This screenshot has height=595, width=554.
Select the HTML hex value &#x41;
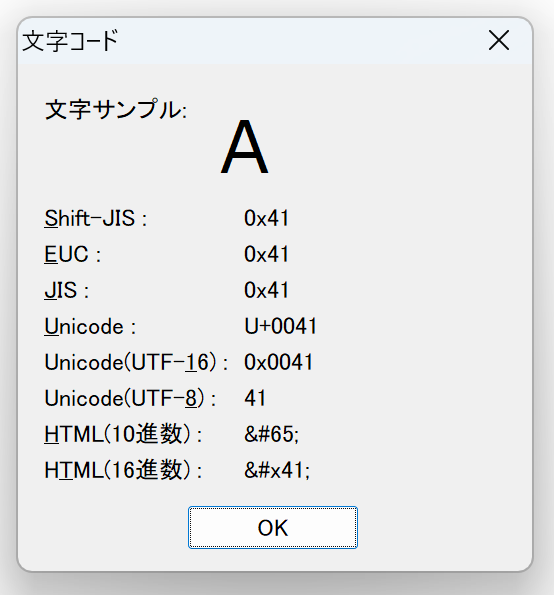pyautogui.click(x=277, y=470)
